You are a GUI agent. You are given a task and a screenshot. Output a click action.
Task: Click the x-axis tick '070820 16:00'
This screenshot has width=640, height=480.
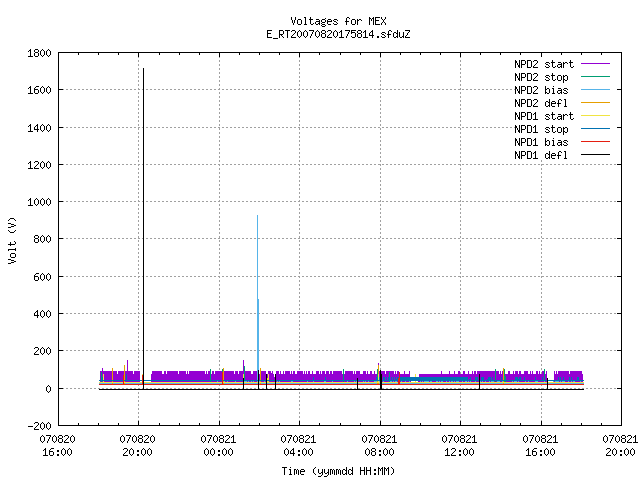point(58,446)
